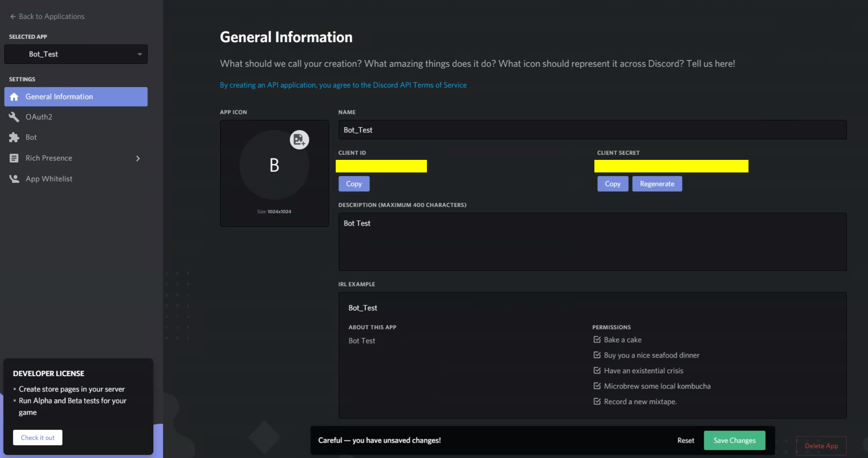The height and width of the screenshot is (458, 868).
Task: Click the Rich Presence document icon
Action: [x=14, y=158]
